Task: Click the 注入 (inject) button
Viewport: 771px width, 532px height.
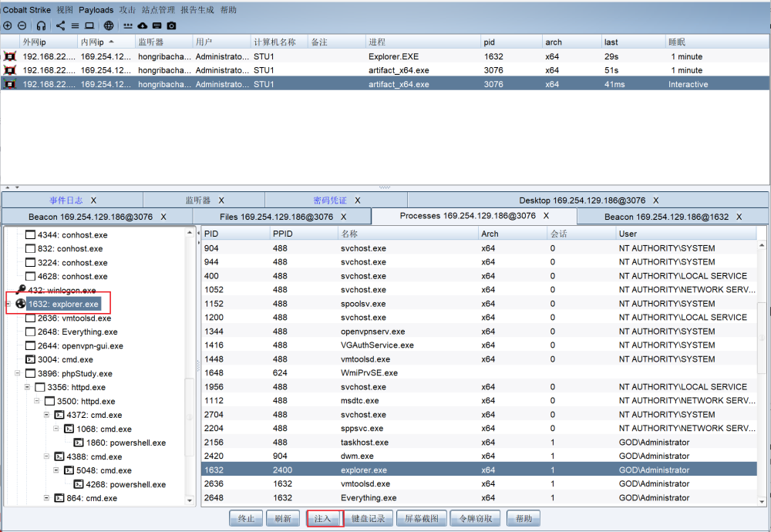Action: click(323, 518)
